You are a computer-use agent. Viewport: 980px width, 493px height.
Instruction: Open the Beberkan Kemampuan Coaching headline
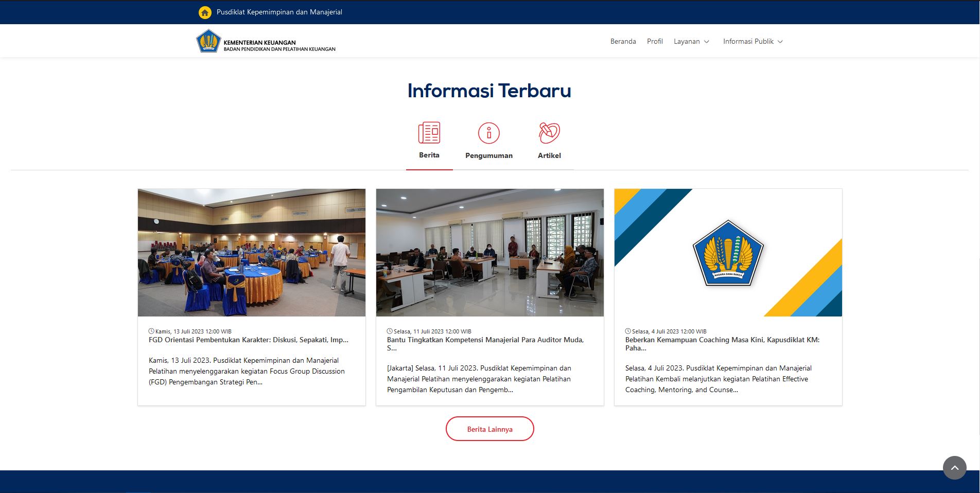pos(722,340)
